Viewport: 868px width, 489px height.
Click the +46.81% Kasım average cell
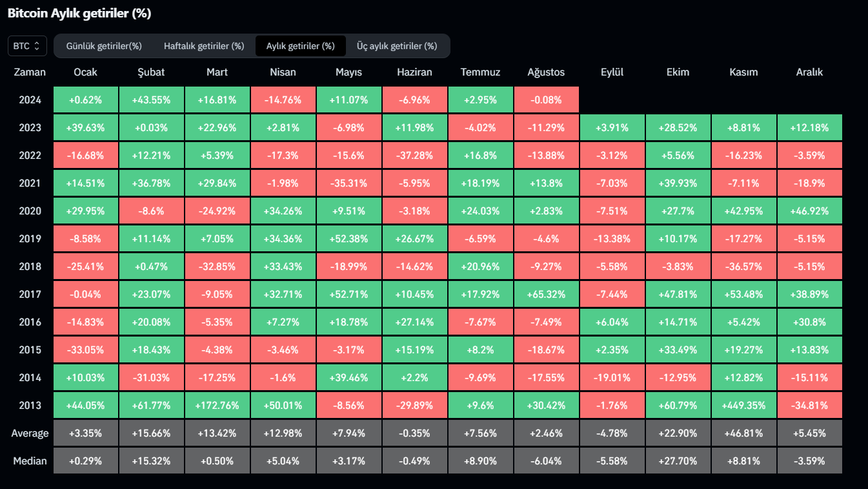point(743,433)
